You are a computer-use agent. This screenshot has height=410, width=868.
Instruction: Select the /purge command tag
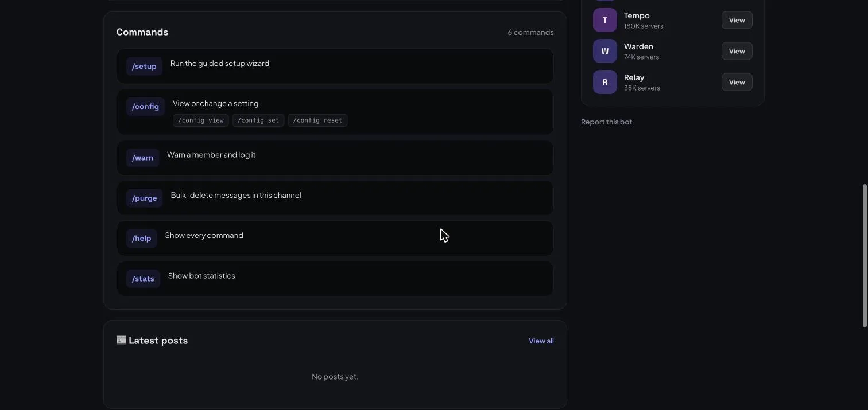pos(144,198)
